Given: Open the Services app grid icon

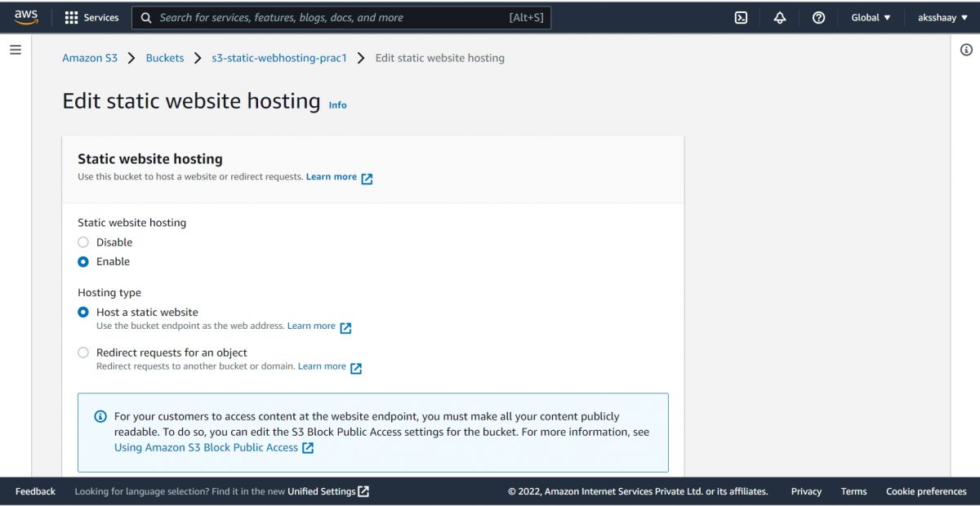Looking at the screenshot, I should coord(73,16).
